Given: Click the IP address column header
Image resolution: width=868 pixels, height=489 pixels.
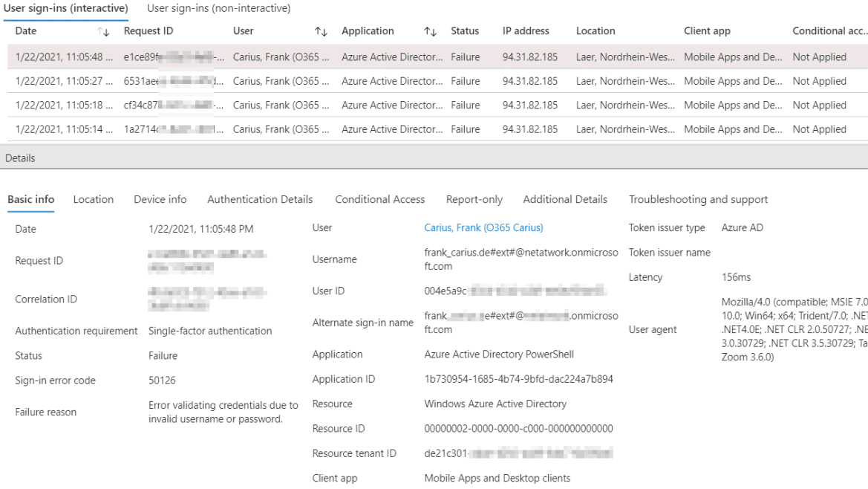Looking at the screenshot, I should 526,31.
